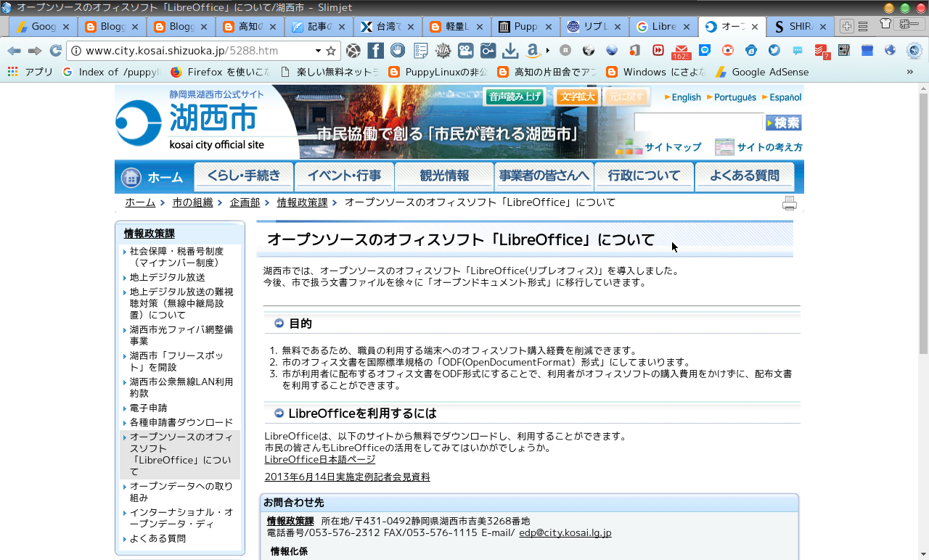The height and width of the screenshot is (560, 929).
Task: Open new tab with plus button
Action: (x=846, y=27)
